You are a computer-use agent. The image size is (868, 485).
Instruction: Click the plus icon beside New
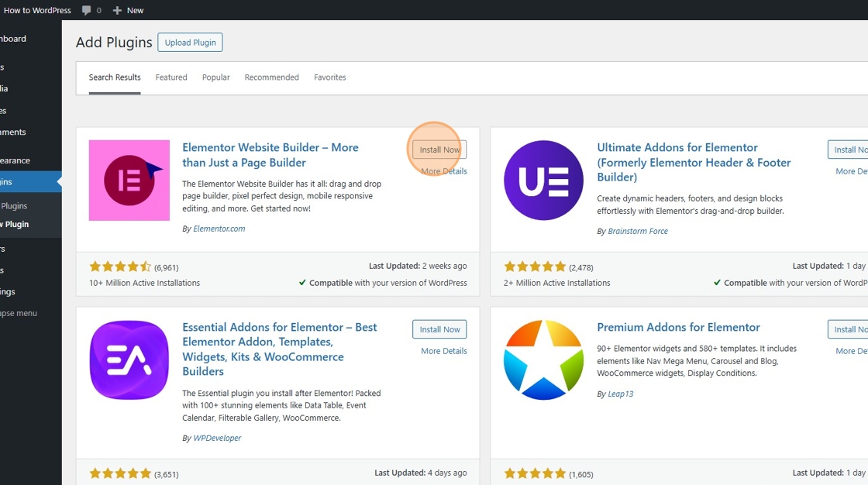117,10
